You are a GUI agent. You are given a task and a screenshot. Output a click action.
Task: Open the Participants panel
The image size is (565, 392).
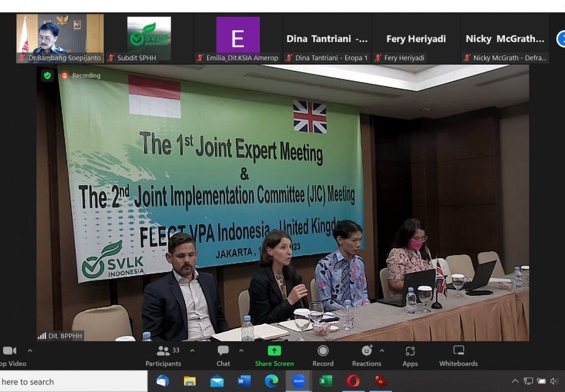point(163,356)
